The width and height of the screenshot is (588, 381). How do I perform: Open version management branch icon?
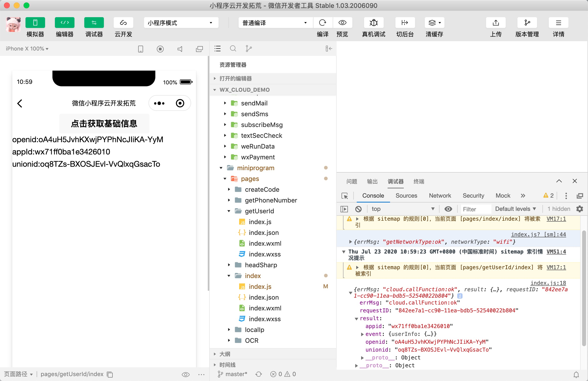527,23
